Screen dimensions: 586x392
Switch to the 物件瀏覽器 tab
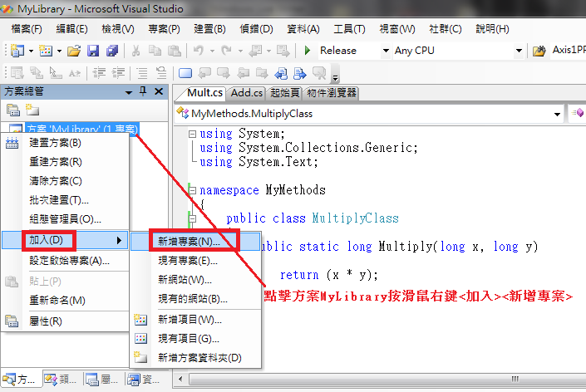coord(332,93)
